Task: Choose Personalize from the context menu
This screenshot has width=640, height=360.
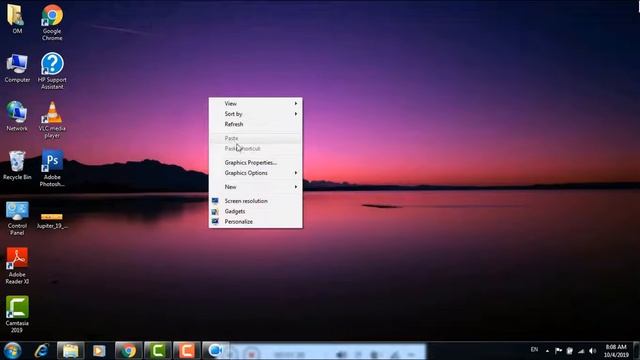Action: [x=256, y=222]
